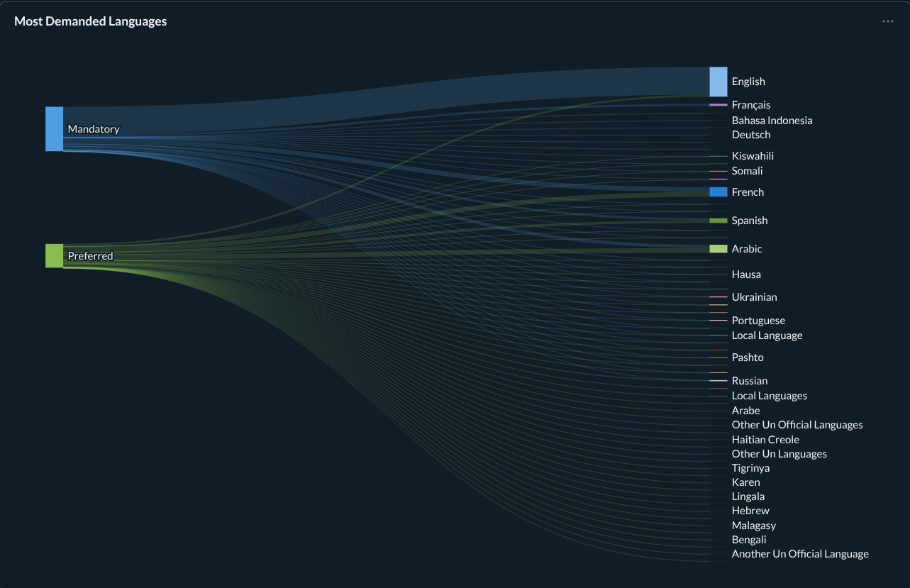Image resolution: width=910 pixels, height=588 pixels.
Task: Select the Portuguese language label
Action: tap(758, 321)
